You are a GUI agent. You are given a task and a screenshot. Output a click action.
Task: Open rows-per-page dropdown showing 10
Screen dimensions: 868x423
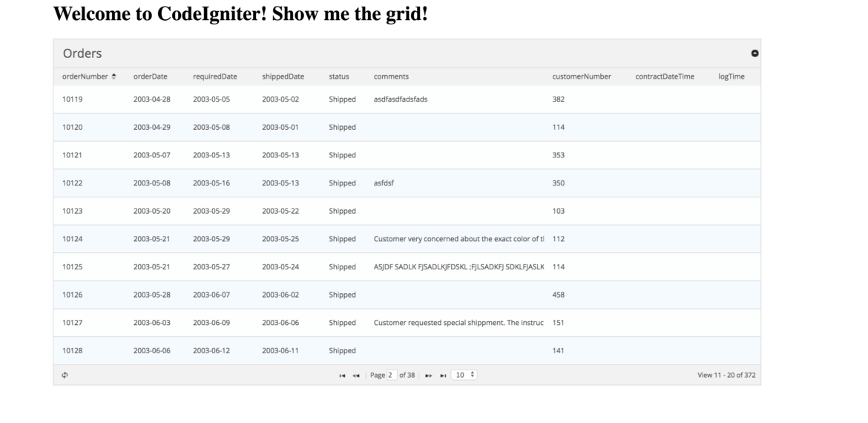click(x=464, y=375)
